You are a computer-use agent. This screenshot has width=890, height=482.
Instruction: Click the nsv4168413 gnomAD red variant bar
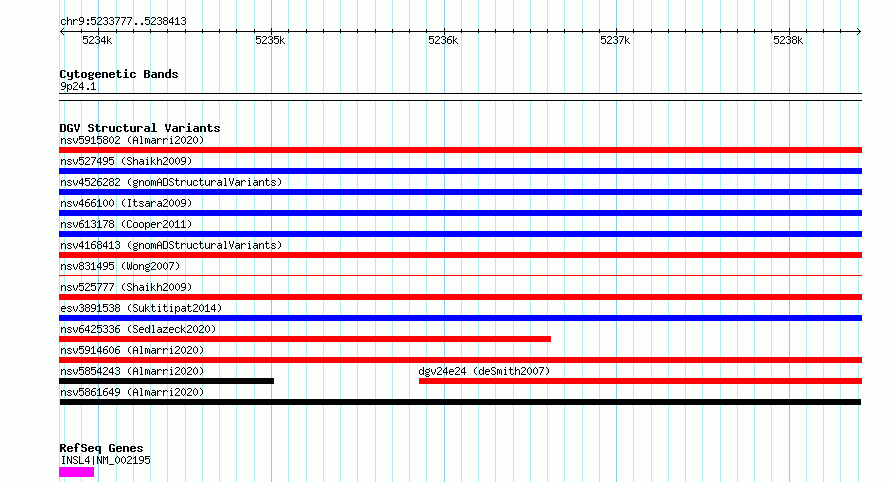point(460,255)
